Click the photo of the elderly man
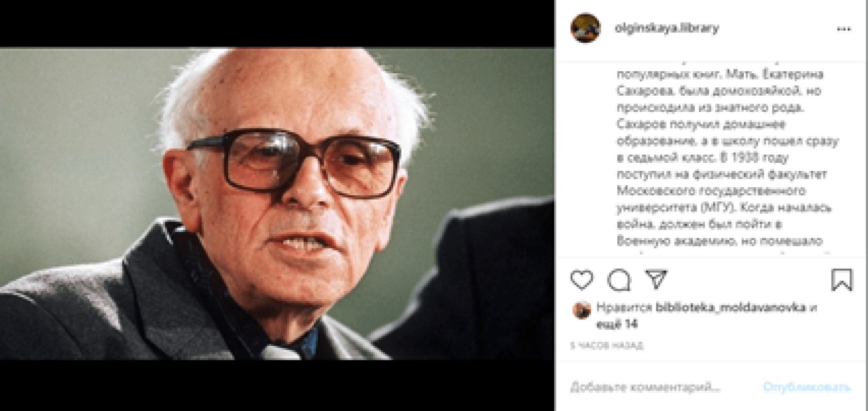Image resolution: width=868 pixels, height=411 pixels. (277, 203)
